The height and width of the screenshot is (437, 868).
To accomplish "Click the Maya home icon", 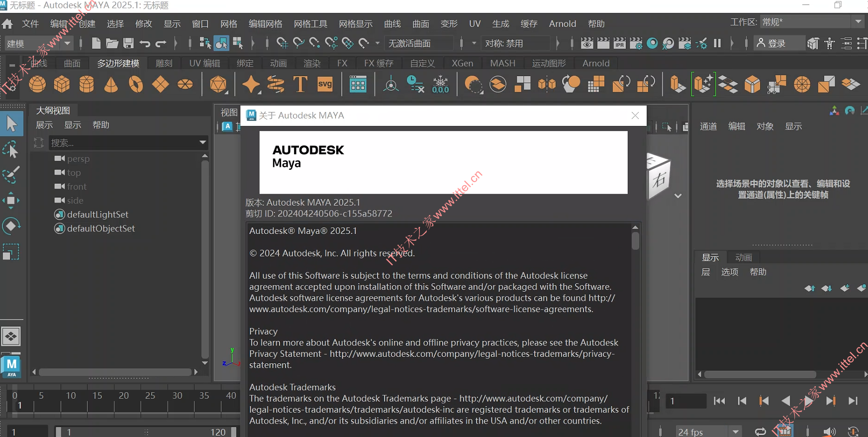I will point(7,24).
